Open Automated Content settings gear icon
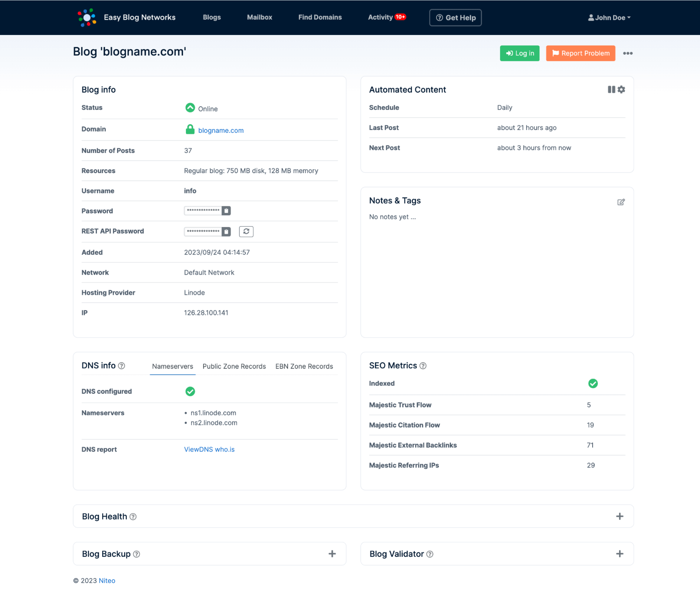700x592 pixels. point(621,90)
